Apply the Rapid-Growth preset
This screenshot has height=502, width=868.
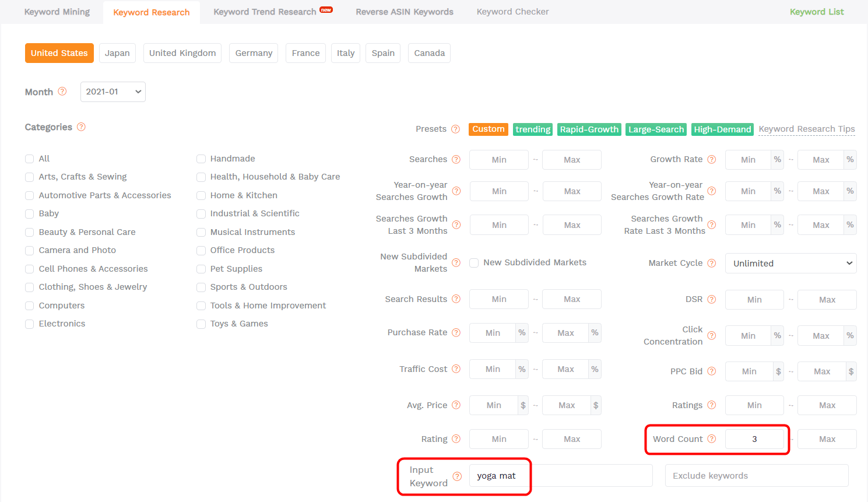(x=589, y=129)
